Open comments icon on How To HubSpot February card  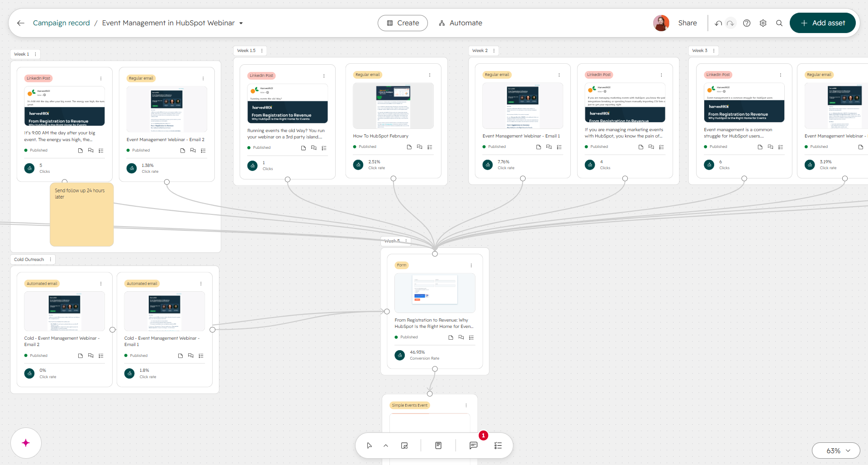(x=419, y=147)
